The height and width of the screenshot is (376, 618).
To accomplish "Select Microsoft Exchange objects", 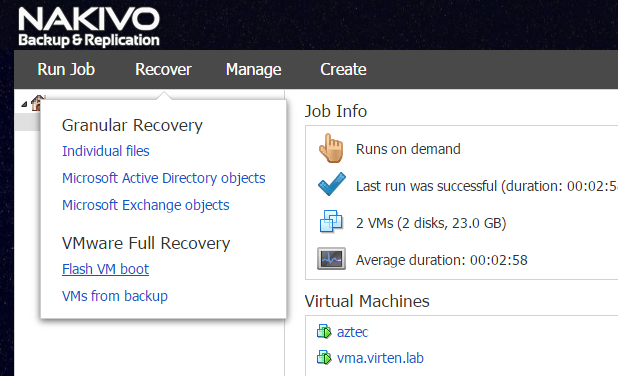I will click(x=145, y=205).
